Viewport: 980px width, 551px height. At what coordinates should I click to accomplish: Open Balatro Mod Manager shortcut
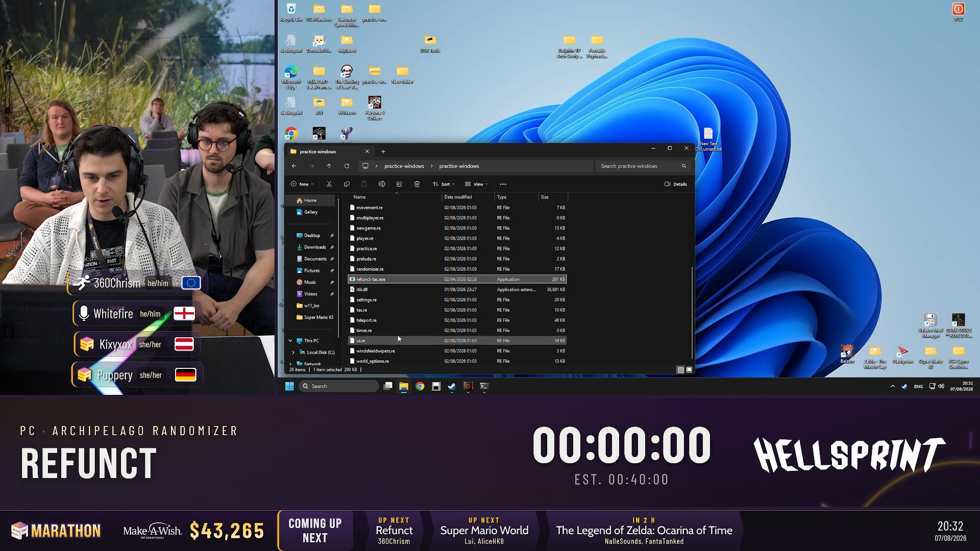coord(930,325)
